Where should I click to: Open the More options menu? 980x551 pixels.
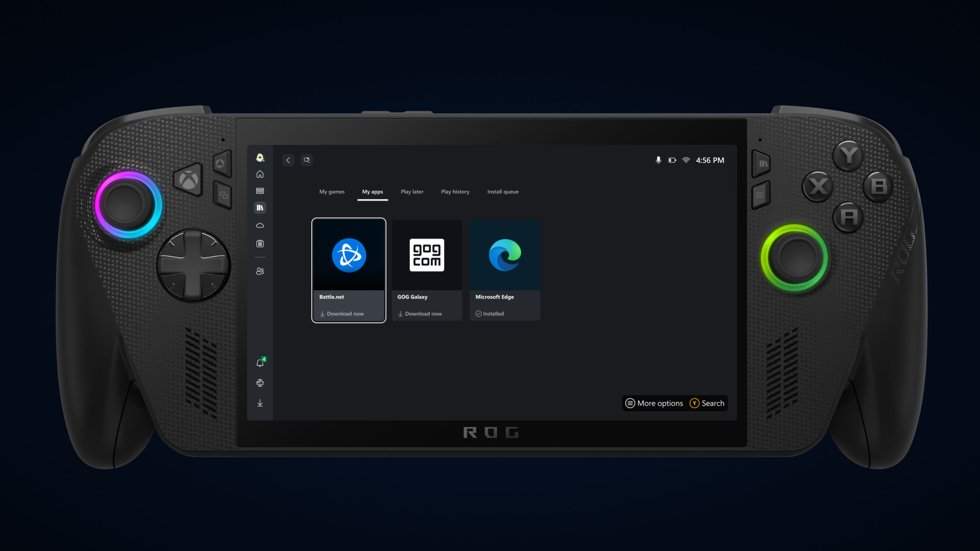(x=654, y=403)
